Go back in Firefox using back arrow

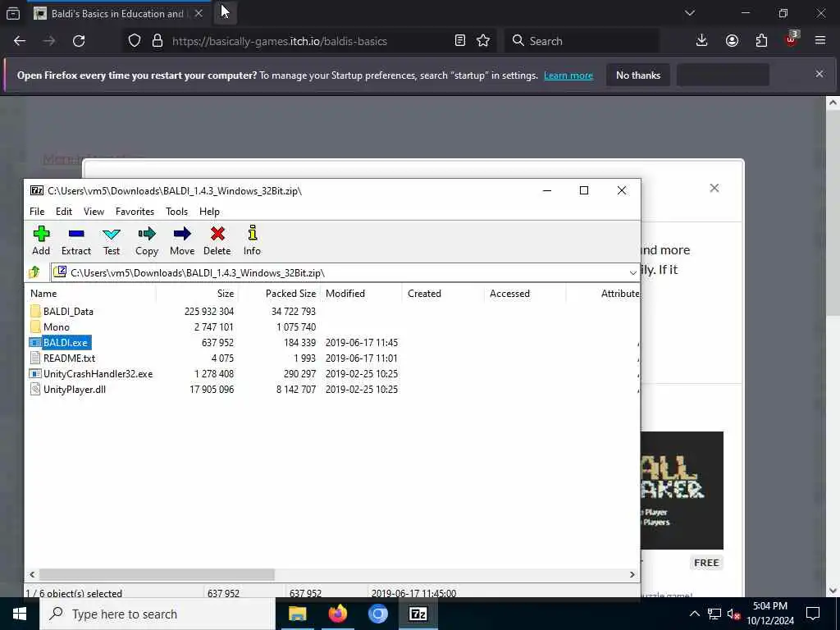pos(20,41)
